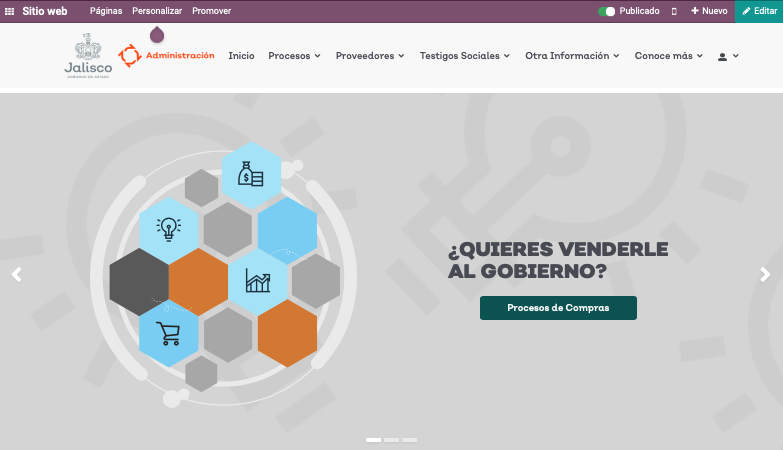
Task: Open the Promover menu
Action: pyautogui.click(x=211, y=11)
